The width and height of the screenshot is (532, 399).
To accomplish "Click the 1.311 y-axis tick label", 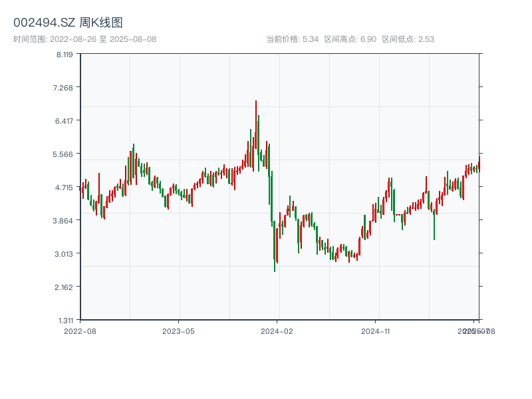I will coord(65,320).
